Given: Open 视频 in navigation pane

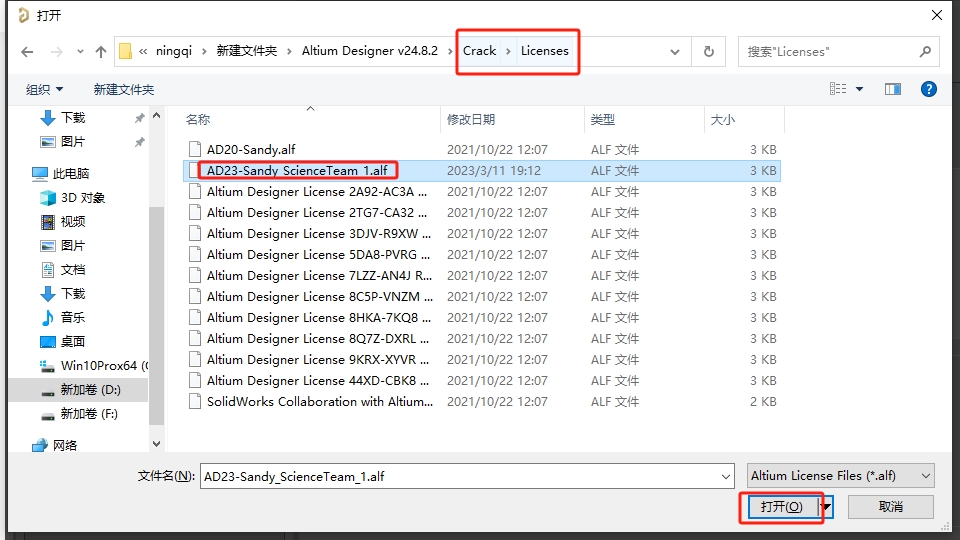Looking at the screenshot, I should pyautogui.click(x=73, y=222).
